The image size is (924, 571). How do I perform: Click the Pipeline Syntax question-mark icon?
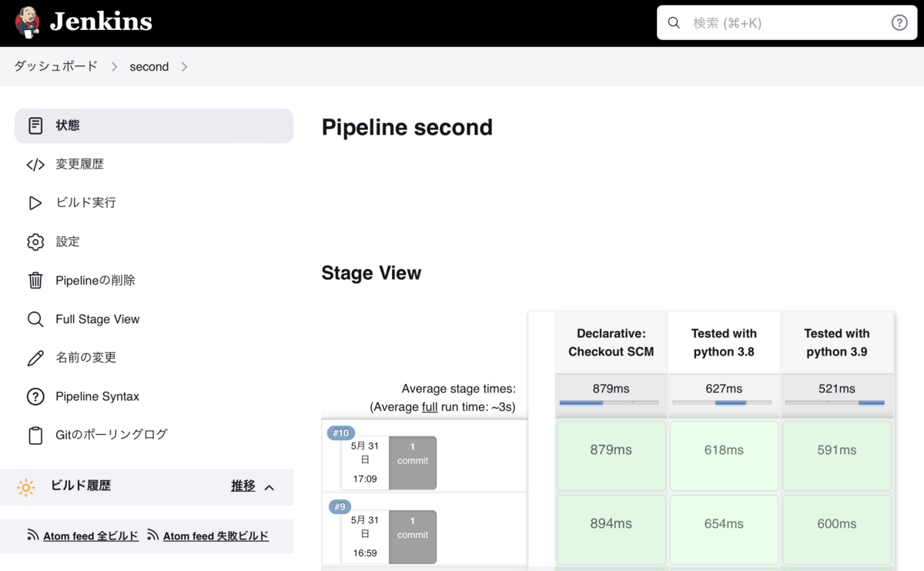pos(35,396)
